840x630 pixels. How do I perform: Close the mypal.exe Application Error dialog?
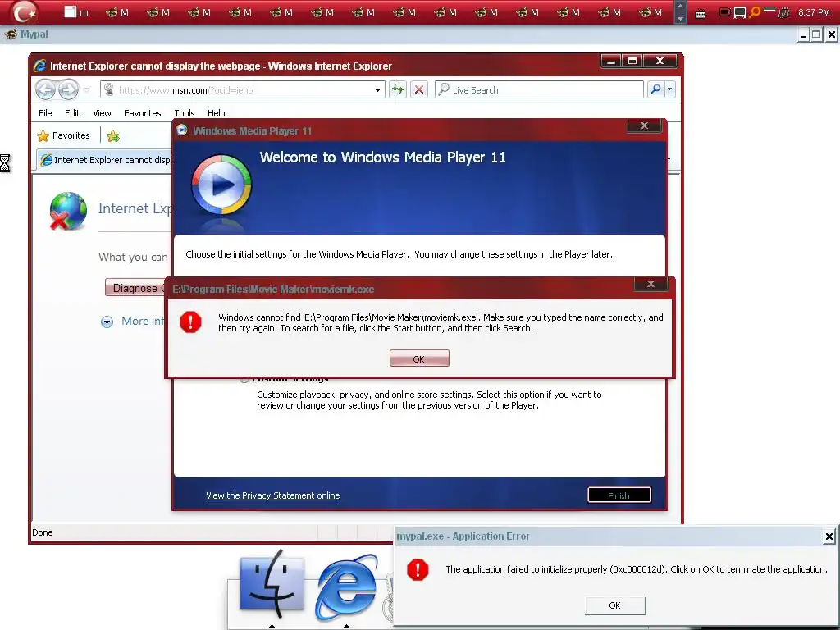[829, 536]
